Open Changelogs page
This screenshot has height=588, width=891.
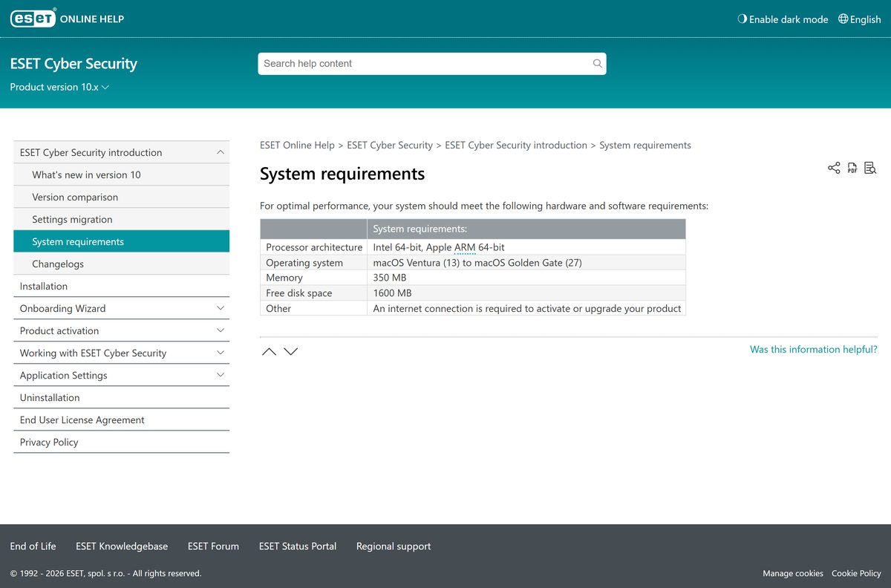coord(121,264)
